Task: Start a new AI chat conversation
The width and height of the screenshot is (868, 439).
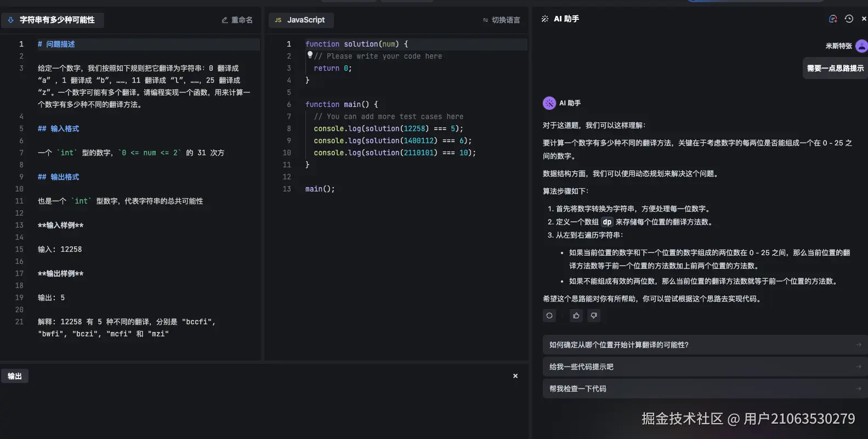Action: pos(833,19)
